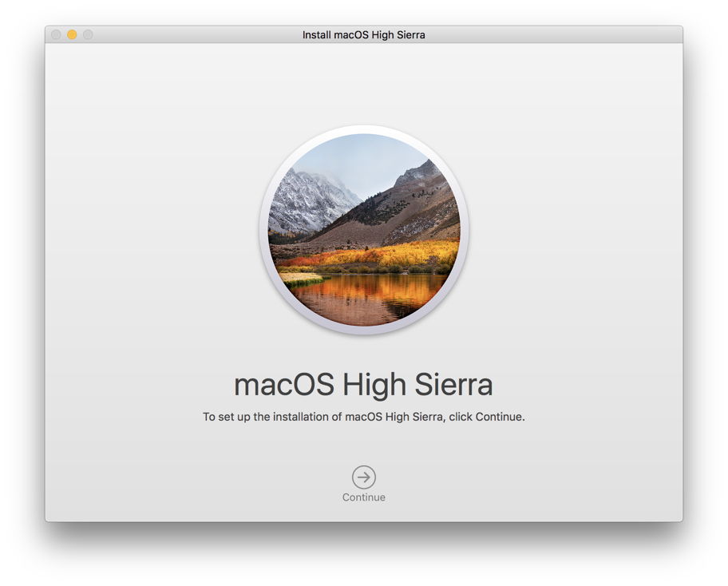This screenshot has height=586, width=728.
Task: Select the setup instruction sentence
Action: pyautogui.click(x=364, y=416)
